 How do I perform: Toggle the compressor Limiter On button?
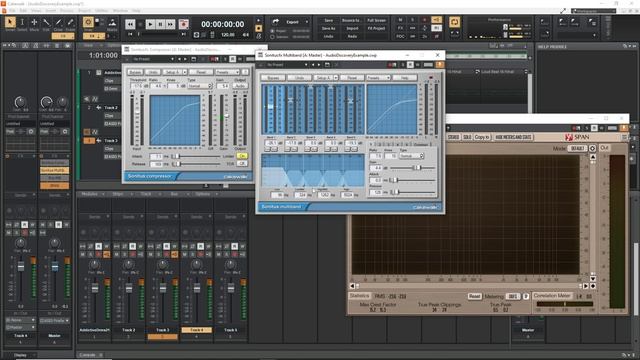pos(242,156)
